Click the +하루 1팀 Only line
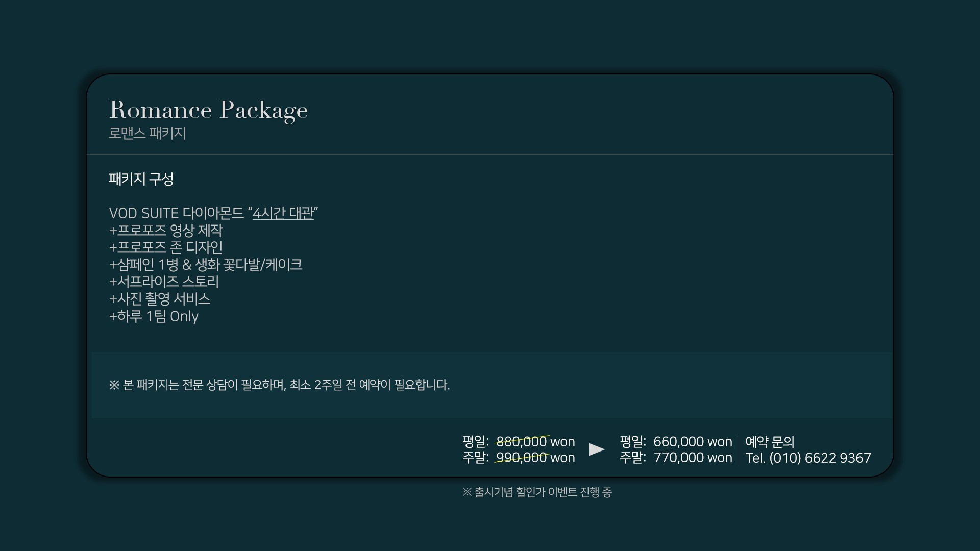The height and width of the screenshot is (551, 980). click(x=154, y=316)
